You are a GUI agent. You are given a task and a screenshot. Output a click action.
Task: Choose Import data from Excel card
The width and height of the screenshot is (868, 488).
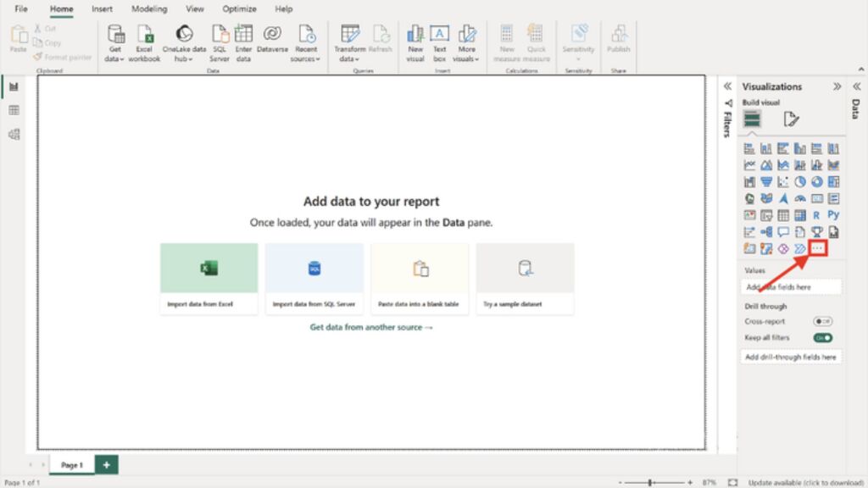[x=209, y=279]
